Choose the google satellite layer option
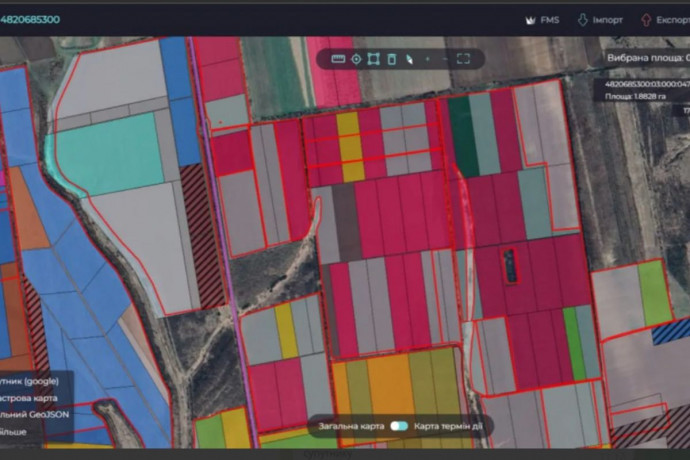The image size is (690, 460). (x=30, y=381)
